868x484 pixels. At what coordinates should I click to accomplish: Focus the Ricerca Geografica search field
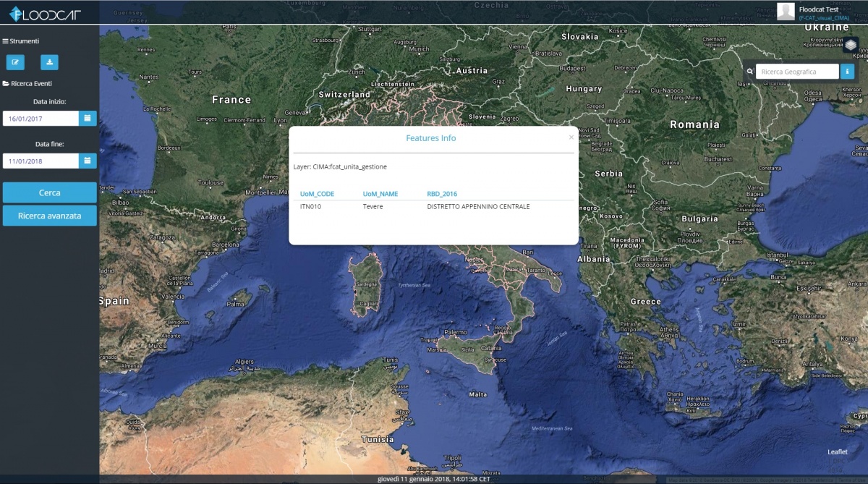(x=798, y=72)
